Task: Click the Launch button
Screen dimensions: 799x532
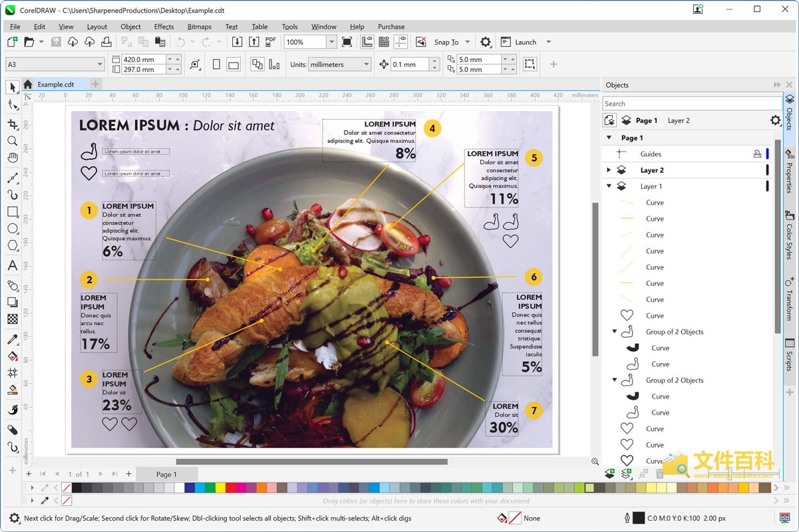Action: click(519, 42)
